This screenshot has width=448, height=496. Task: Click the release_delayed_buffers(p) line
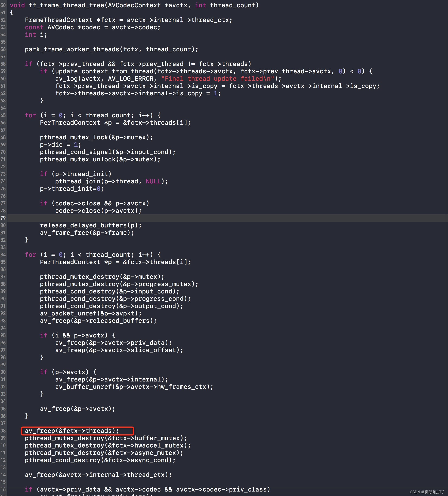pos(91,225)
